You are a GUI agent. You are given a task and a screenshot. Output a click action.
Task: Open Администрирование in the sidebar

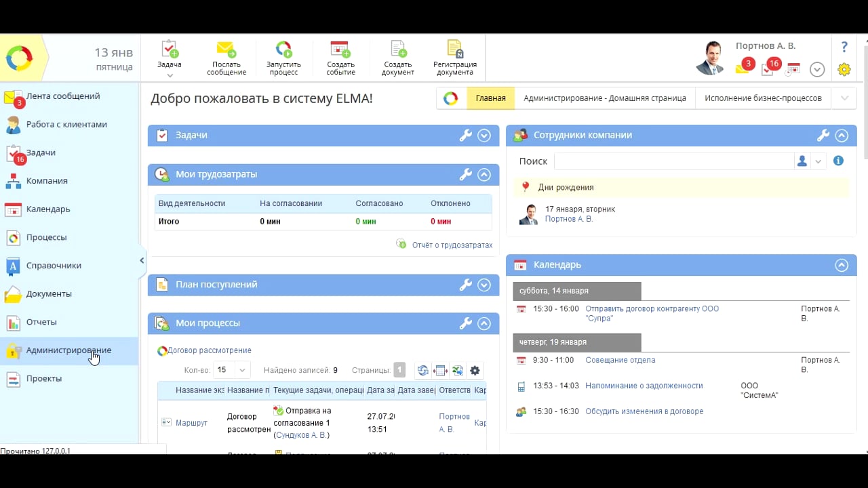pos(69,350)
